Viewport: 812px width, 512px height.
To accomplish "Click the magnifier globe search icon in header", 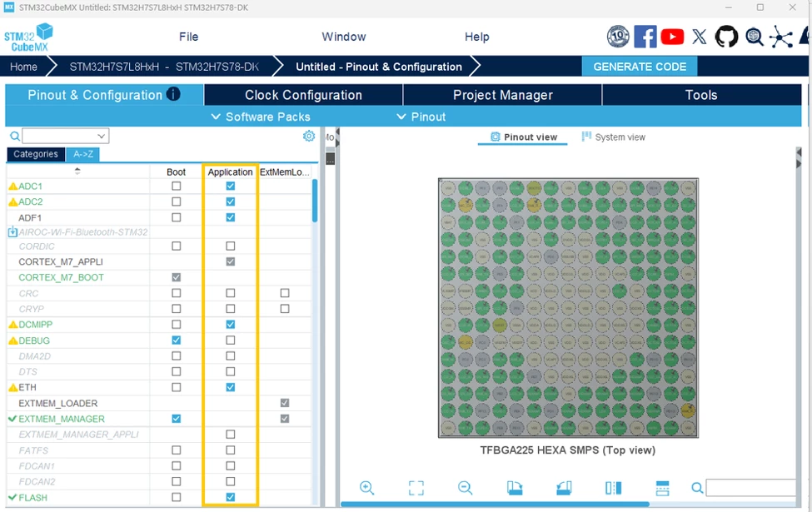I will click(x=754, y=37).
